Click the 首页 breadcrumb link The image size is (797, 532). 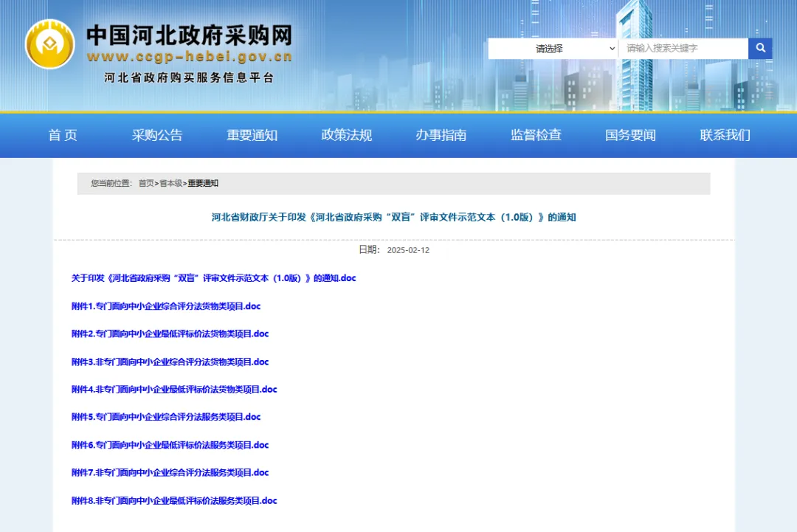(x=146, y=184)
